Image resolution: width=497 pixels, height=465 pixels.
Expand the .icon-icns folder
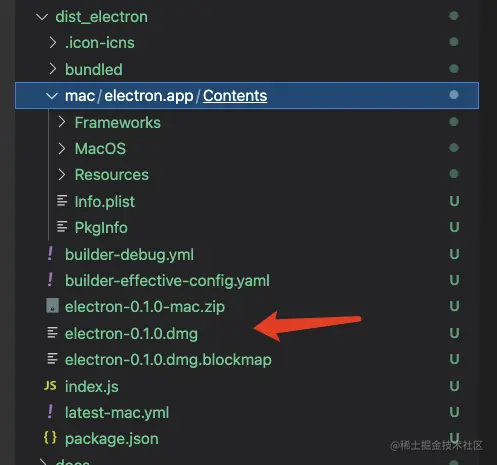coord(52,42)
